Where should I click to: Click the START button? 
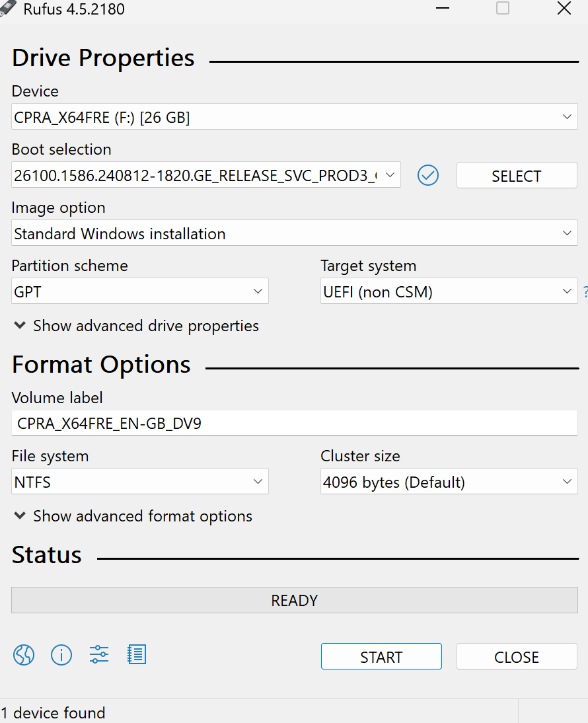381,656
